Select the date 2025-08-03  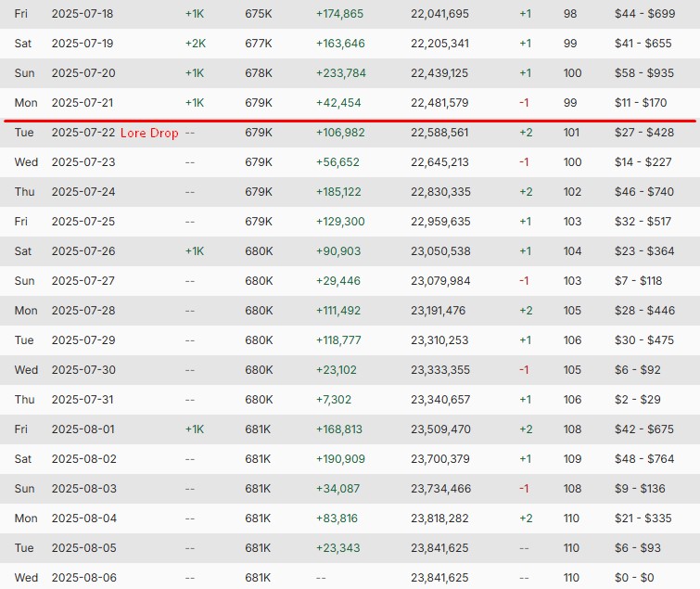[x=84, y=489]
